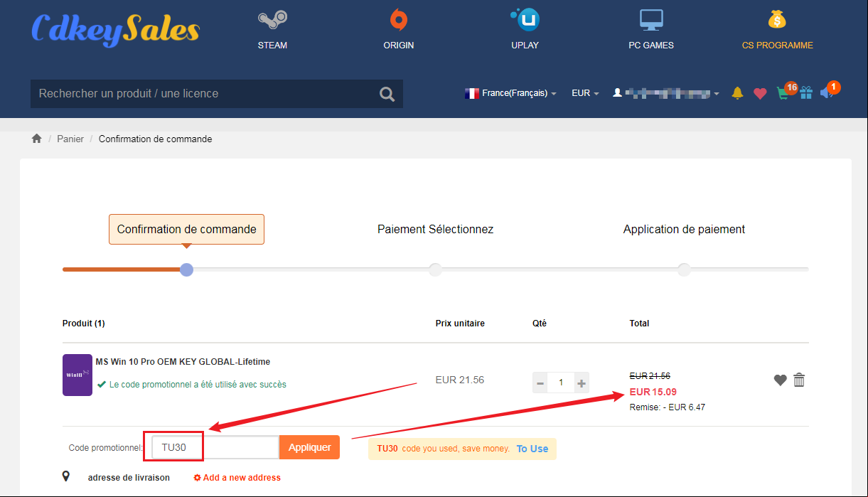Click the delivery address location pin icon

pos(66,476)
